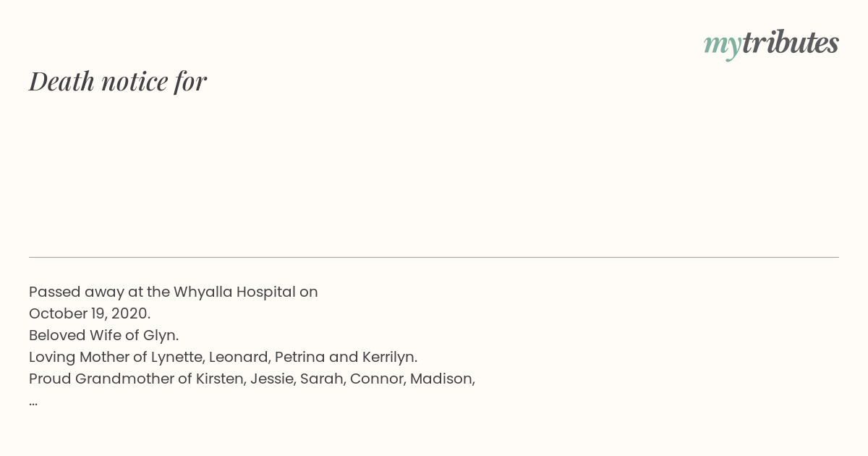Click the mytributes logo
Image resolution: width=868 pixels, height=456 pixels.
771,44
